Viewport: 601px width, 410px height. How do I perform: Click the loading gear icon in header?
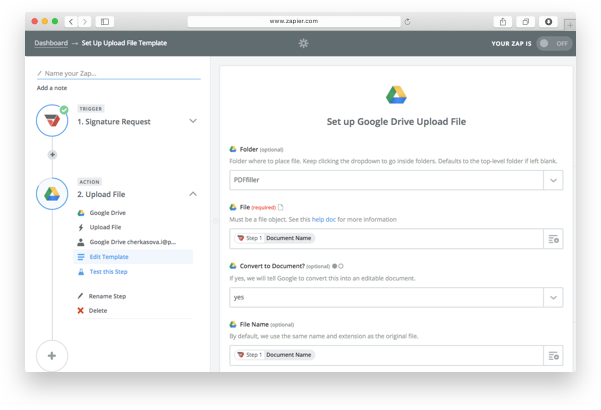(303, 43)
